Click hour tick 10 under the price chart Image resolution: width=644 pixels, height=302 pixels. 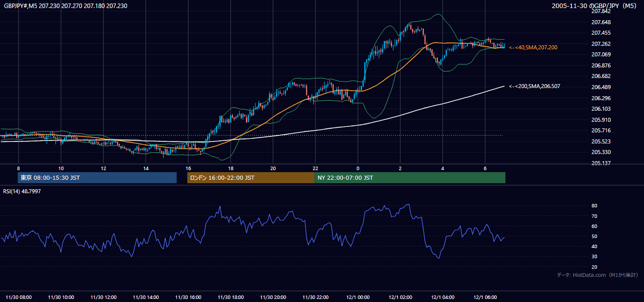61,168
